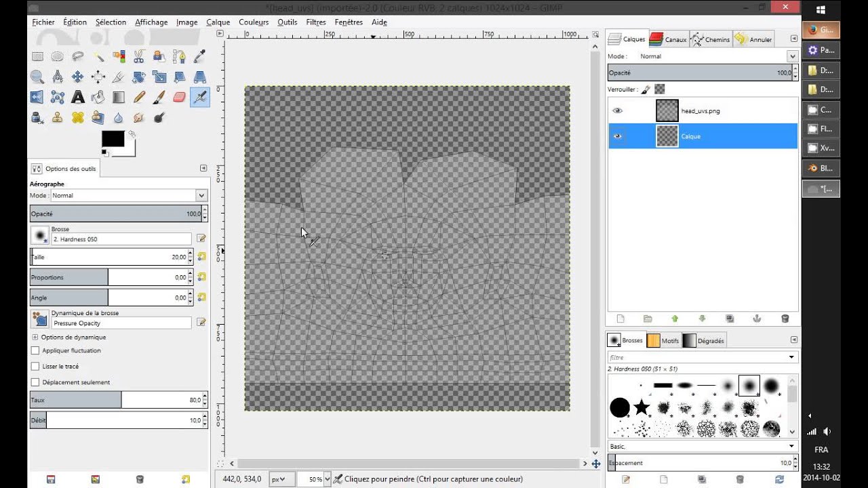Select the Scissors Select tool
Image resolution: width=868 pixels, height=488 pixels.
point(138,56)
